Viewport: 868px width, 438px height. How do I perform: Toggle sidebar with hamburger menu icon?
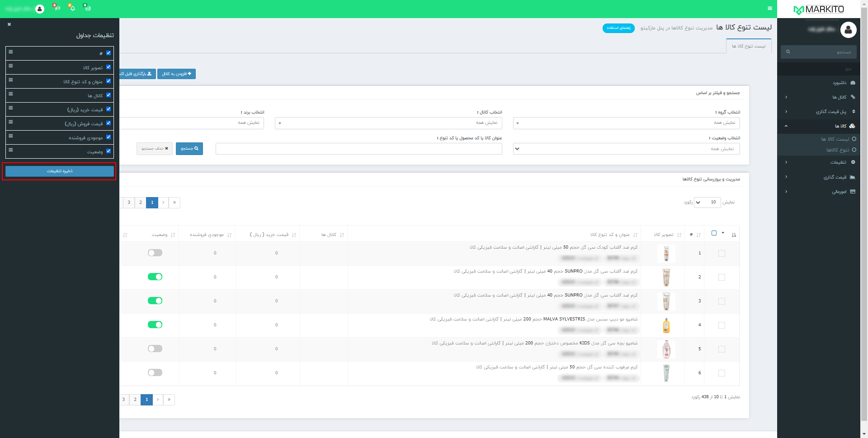coord(770,8)
